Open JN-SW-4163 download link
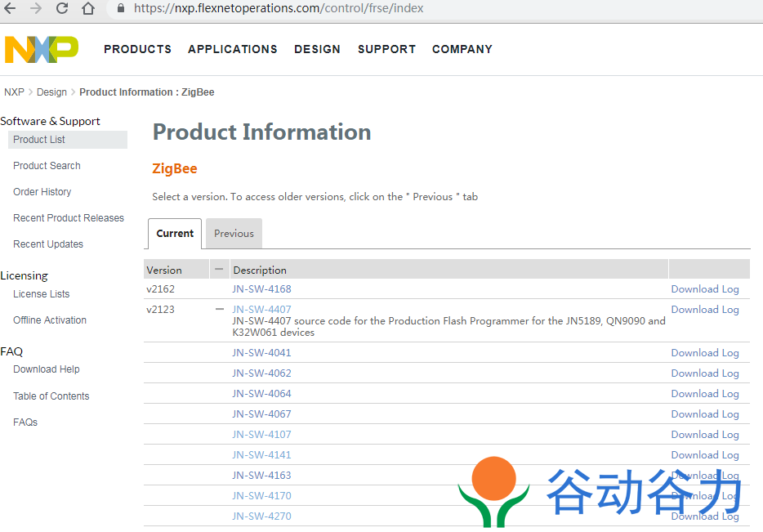763x532 pixels. (x=261, y=475)
